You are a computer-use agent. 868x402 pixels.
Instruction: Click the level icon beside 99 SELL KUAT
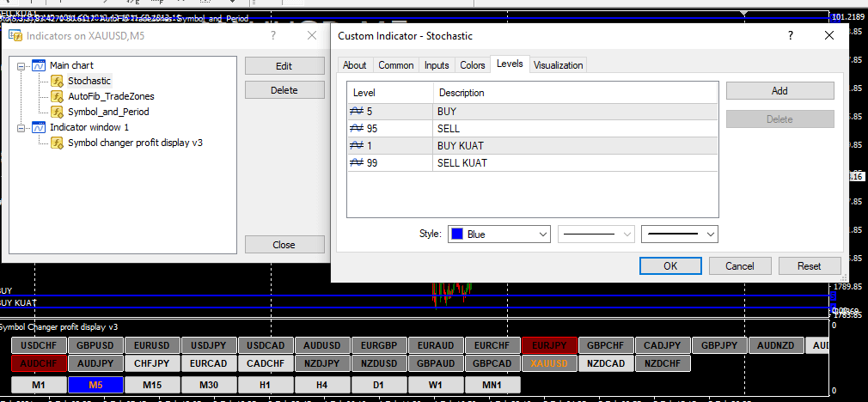358,162
